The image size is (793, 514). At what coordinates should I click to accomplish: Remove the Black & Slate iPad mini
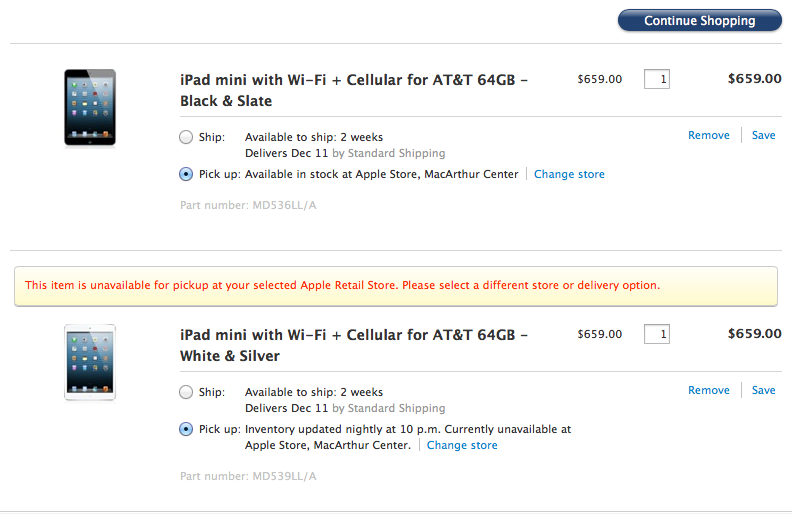click(709, 135)
